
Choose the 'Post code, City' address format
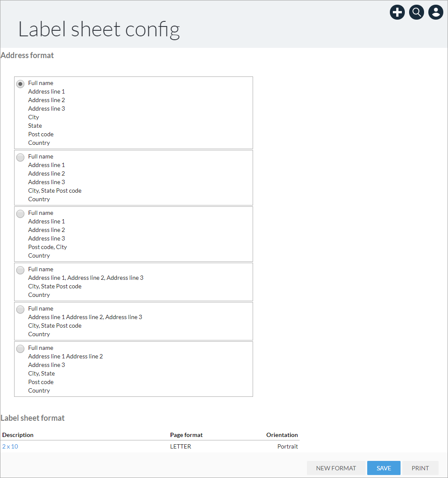(21, 214)
